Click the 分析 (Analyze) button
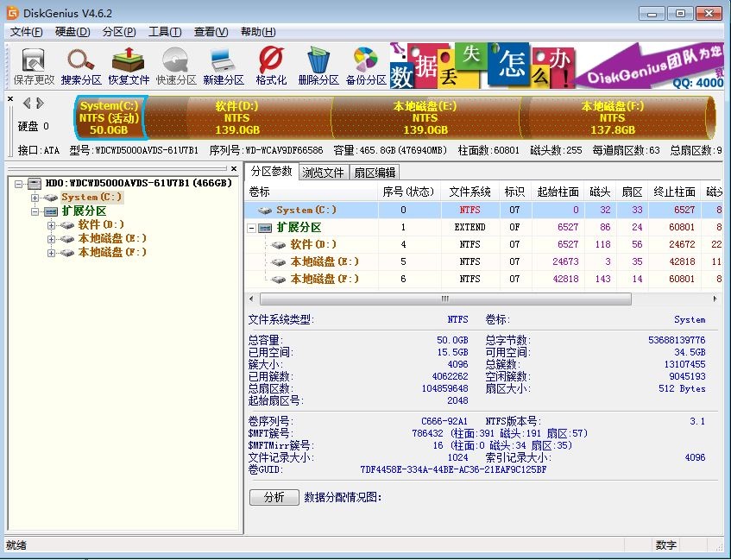The image size is (731, 560). point(274,498)
